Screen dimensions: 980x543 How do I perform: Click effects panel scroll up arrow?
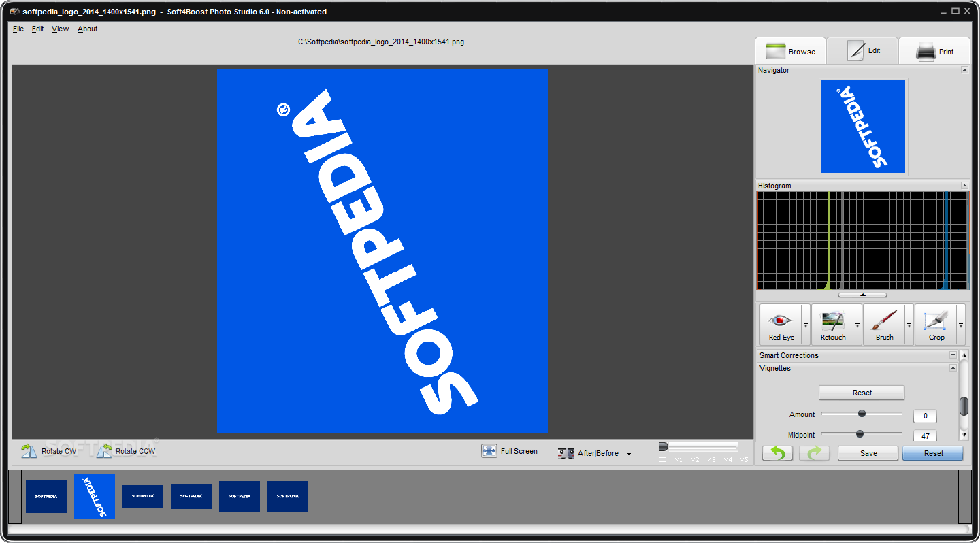pos(964,355)
